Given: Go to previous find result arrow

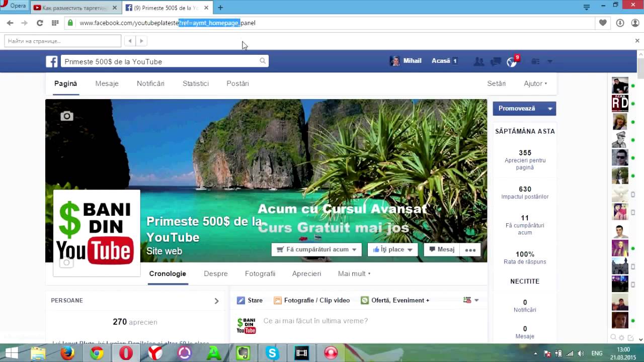Looking at the screenshot, I should [x=130, y=41].
